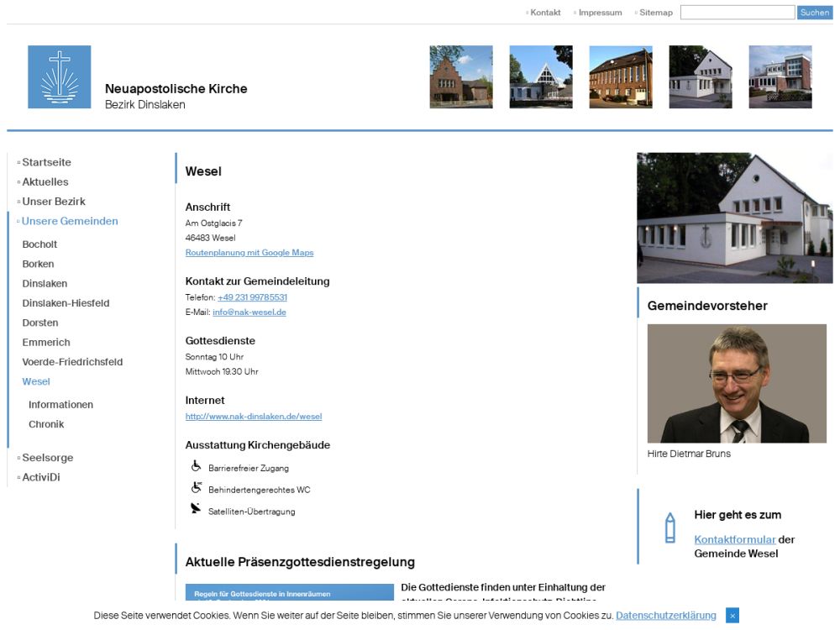This screenshot has height=630, width=840.
Task: Expand the Unser Bezirk menu item
Action: (x=54, y=202)
